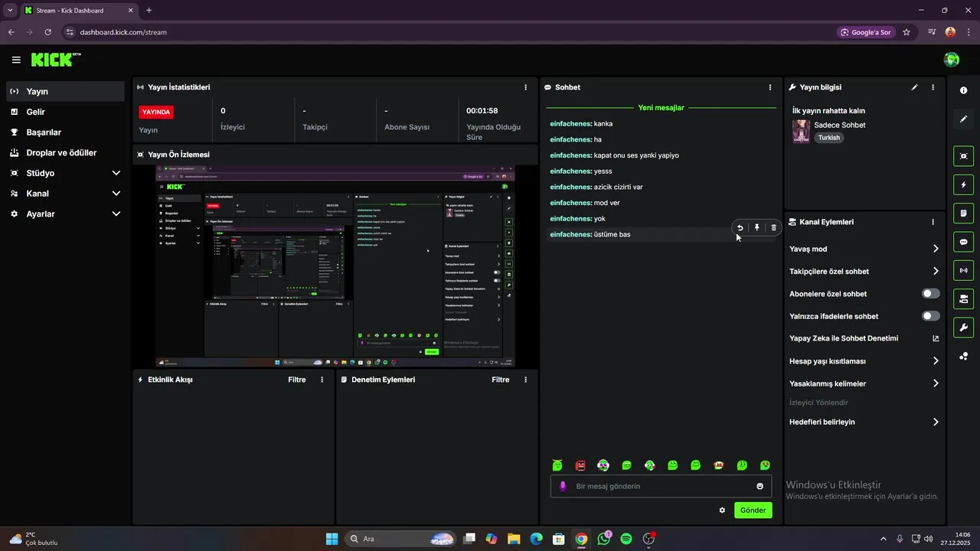Image resolution: width=980 pixels, height=551 pixels.
Task: Go to Gelir in the sidebar
Action: click(x=65, y=112)
